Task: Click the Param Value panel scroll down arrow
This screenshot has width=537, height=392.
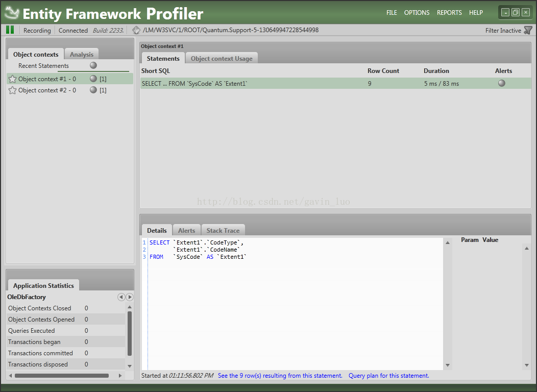Action: coord(527,365)
